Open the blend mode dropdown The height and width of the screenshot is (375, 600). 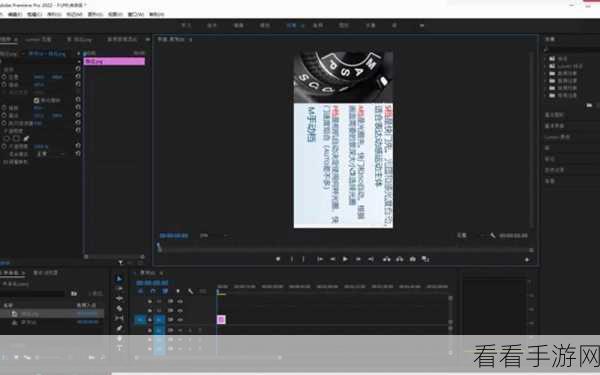pos(50,154)
